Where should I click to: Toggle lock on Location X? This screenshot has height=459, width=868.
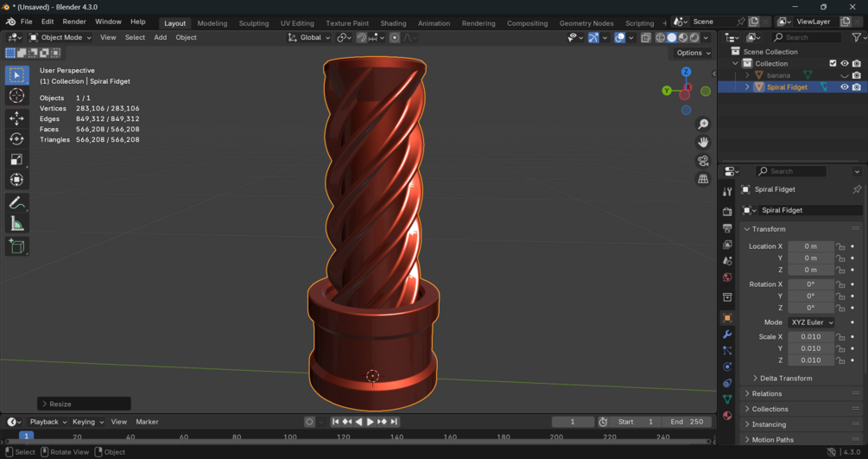[x=840, y=246]
